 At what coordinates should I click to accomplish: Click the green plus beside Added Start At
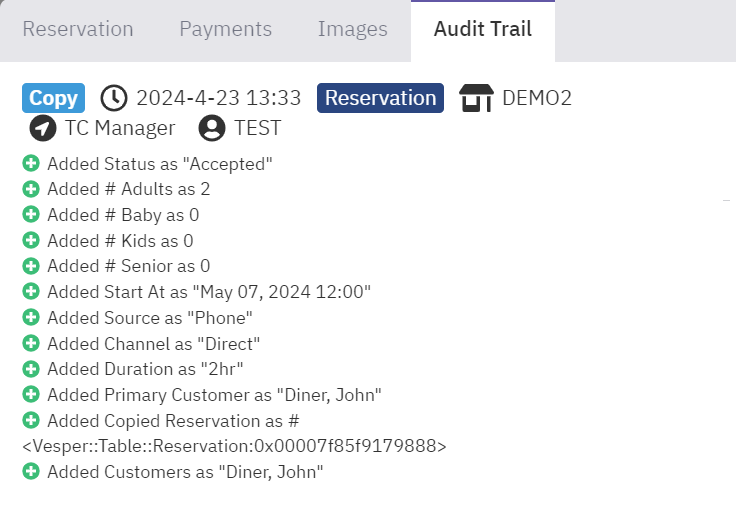pyautogui.click(x=31, y=292)
